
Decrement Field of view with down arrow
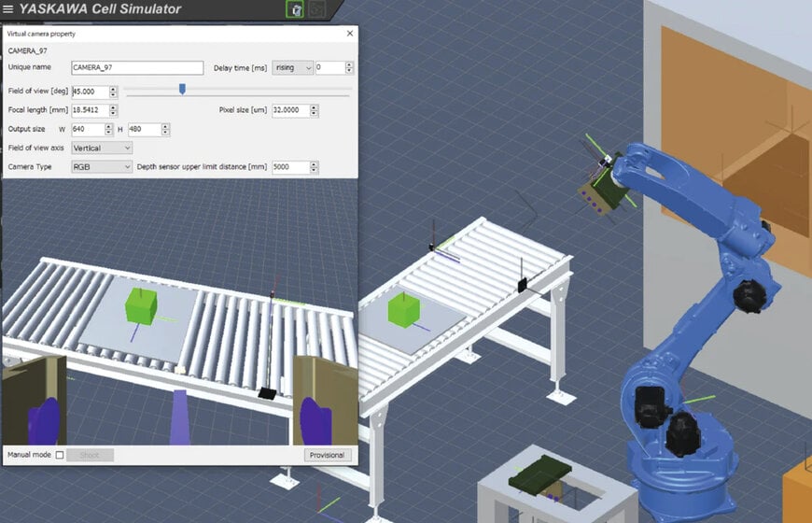(x=113, y=95)
